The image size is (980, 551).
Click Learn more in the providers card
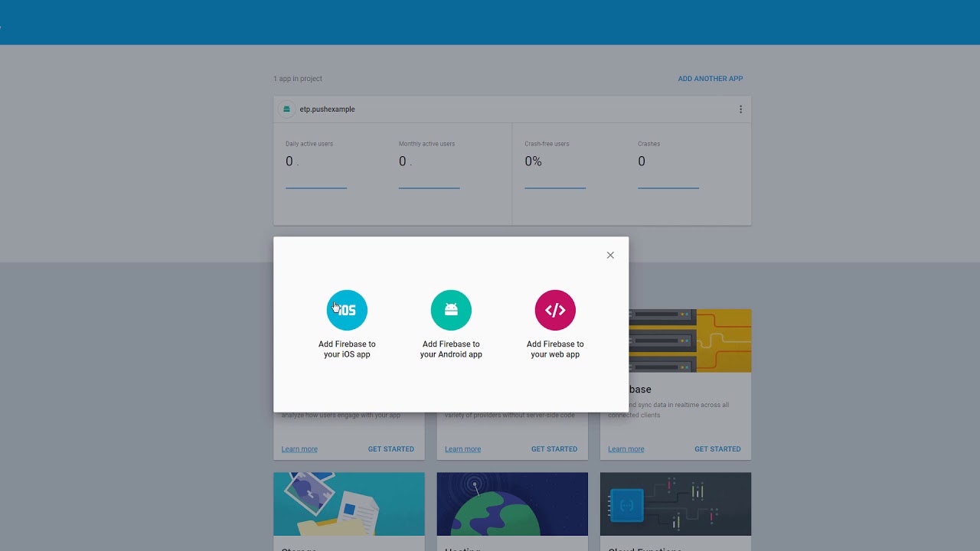(462, 449)
